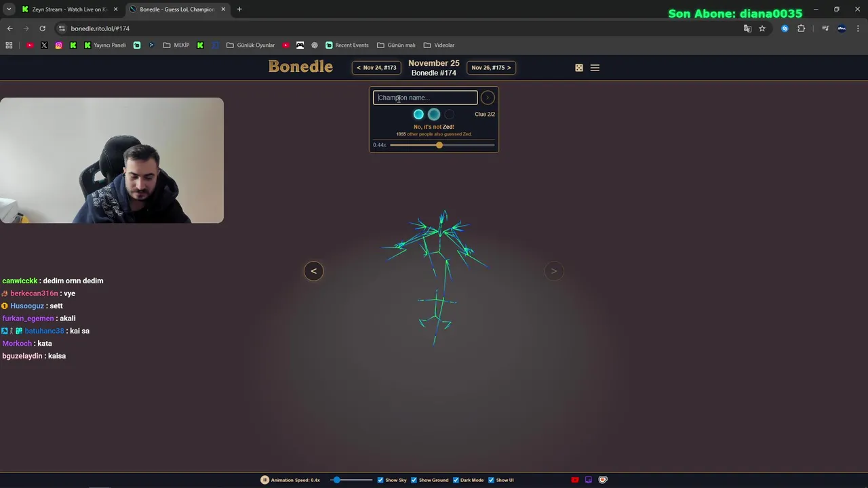Open the Instagram bookmark icon
The width and height of the screenshot is (868, 488).
pyautogui.click(x=59, y=45)
